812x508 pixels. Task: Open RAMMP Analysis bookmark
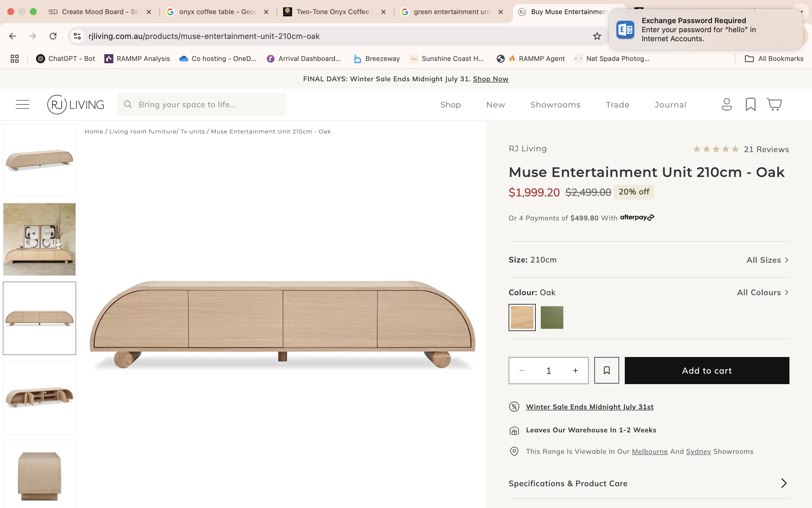click(137, 58)
